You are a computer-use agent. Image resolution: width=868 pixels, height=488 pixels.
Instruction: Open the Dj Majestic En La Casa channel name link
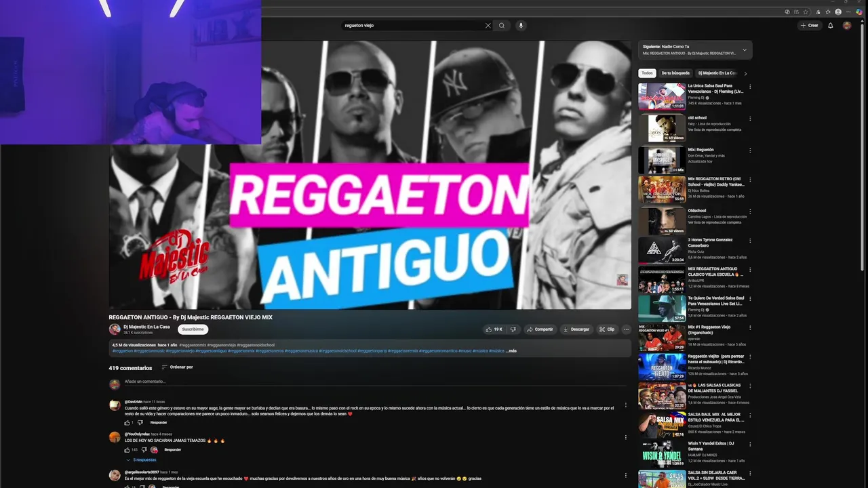147,327
